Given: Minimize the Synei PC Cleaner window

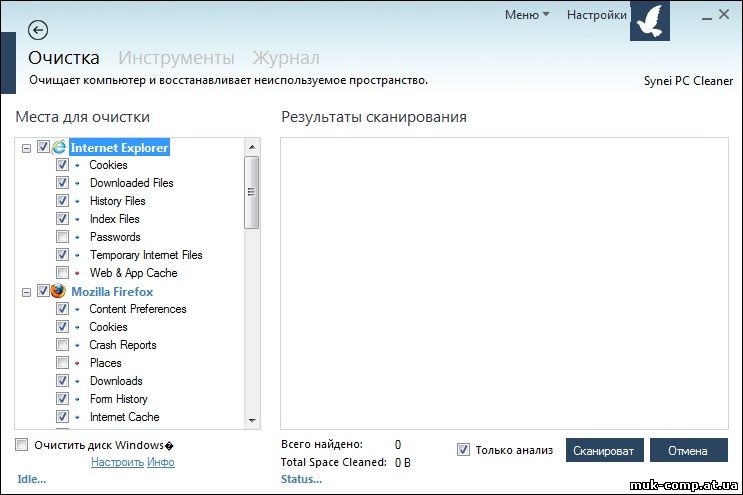Looking at the screenshot, I should [x=707, y=16].
